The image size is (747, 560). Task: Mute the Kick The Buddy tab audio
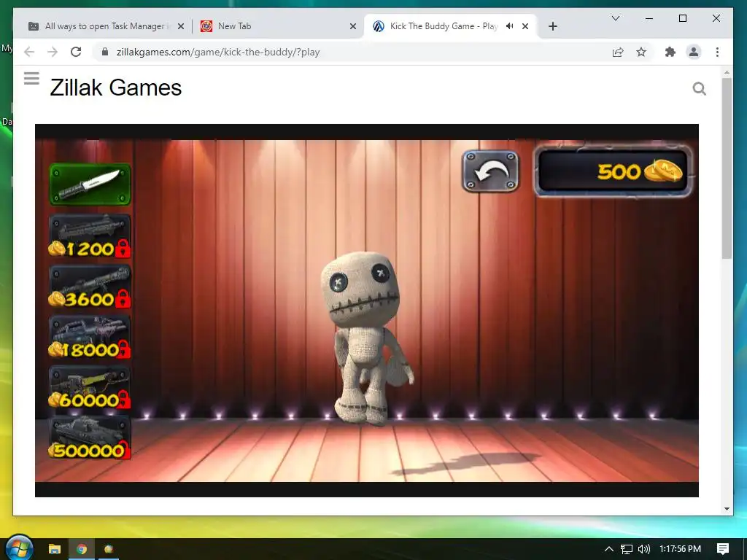click(509, 26)
